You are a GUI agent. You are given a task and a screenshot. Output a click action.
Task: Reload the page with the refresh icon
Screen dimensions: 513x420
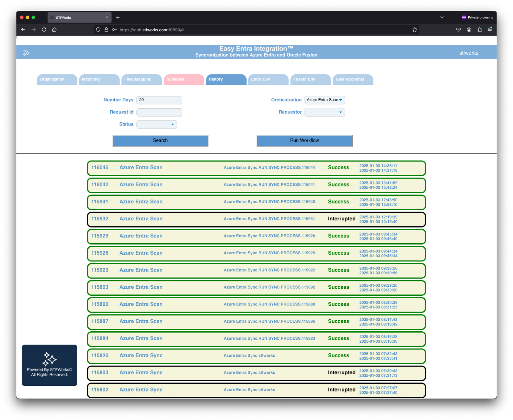[x=44, y=30]
